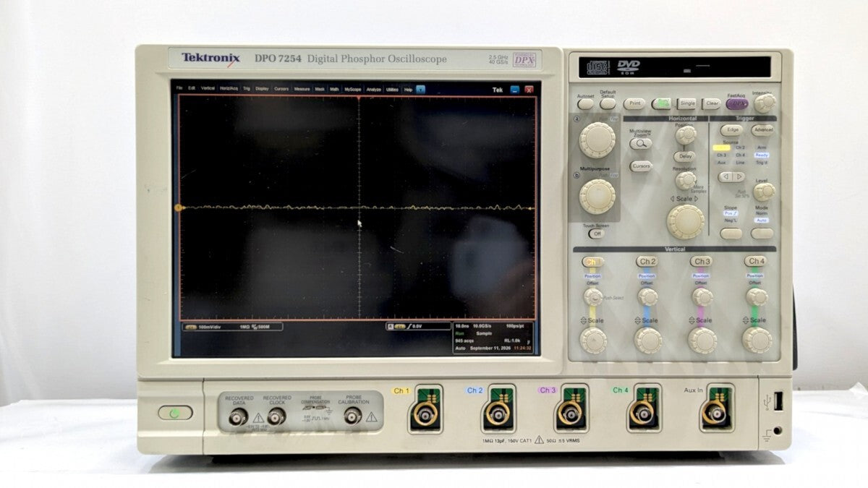Open the Analyze menu
868x488 pixels.
pyautogui.click(x=373, y=88)
